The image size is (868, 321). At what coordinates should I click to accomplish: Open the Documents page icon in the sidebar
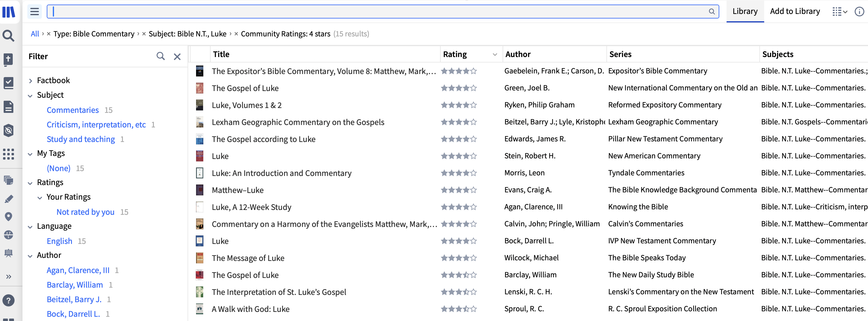click(8, 107)
